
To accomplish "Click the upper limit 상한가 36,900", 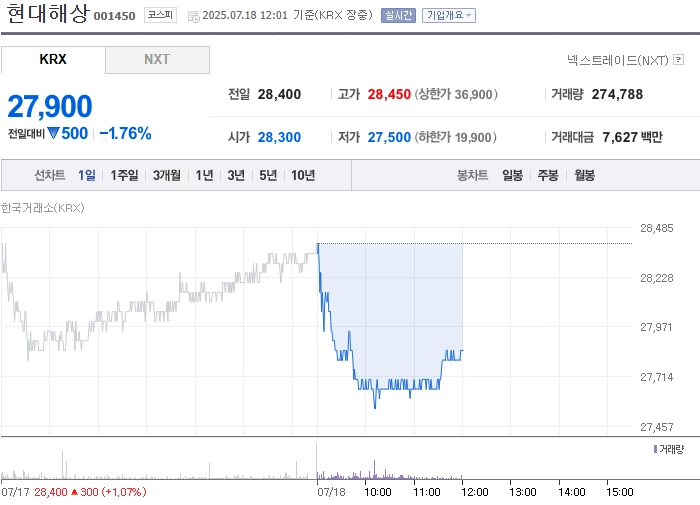I will [456, 94].
